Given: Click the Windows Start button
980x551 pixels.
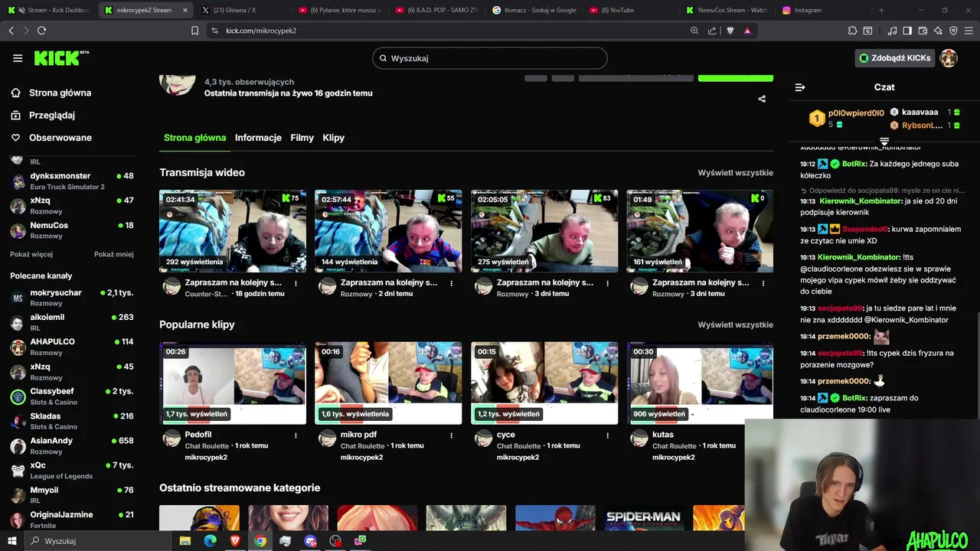Looking at the screenshot, I should point(12,541).
